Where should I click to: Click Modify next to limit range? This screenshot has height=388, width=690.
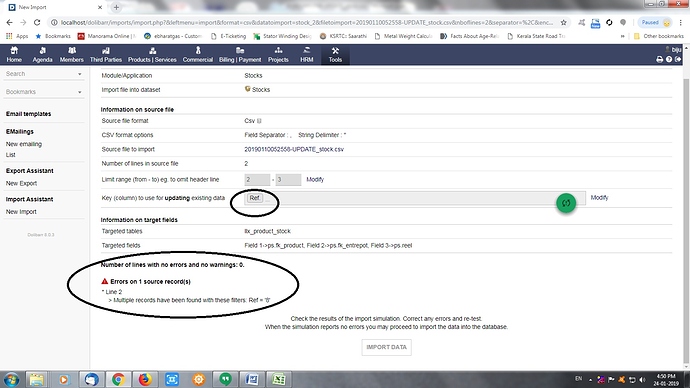click(315, 179)
